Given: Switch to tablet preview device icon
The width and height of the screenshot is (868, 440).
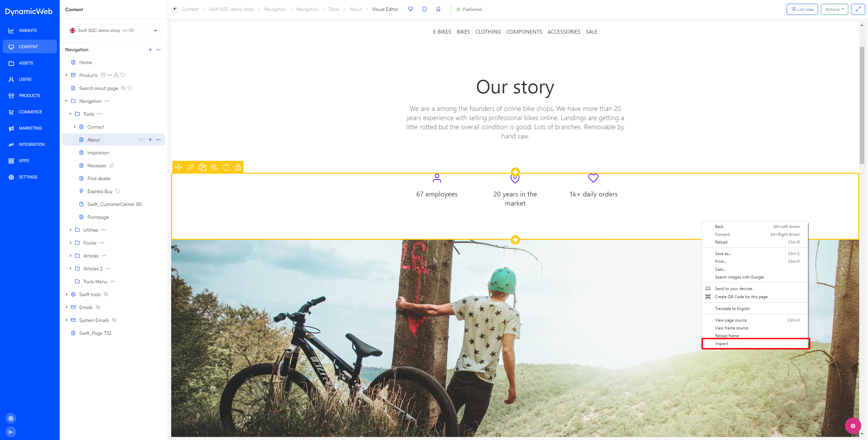Looking at the screenshot, I should [x=425, y=9].
